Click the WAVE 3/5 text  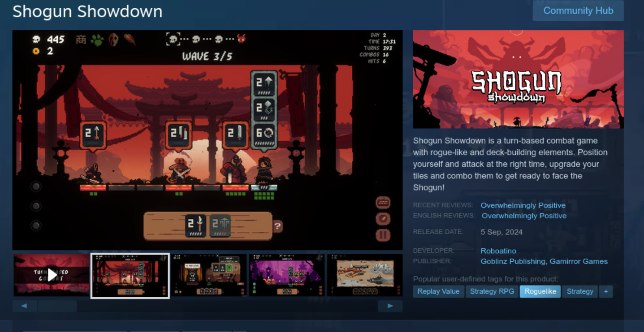click(x=207, y=56)
